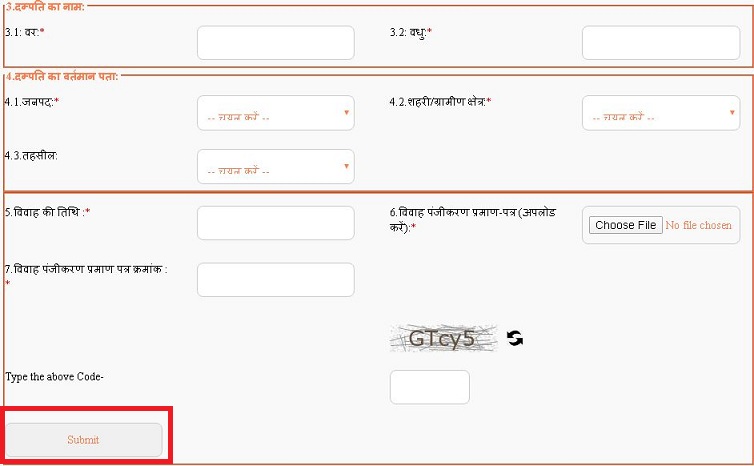Click the captcha code entry box

coord(429,387)
